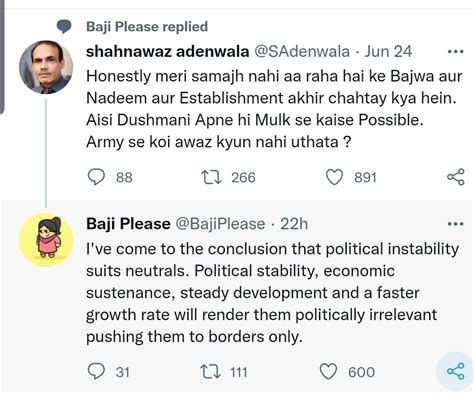This screenshot has width=474, height=394.
Task: Reply to shahnawaz adenwala's tweet
Action: (x=96, y=177)
